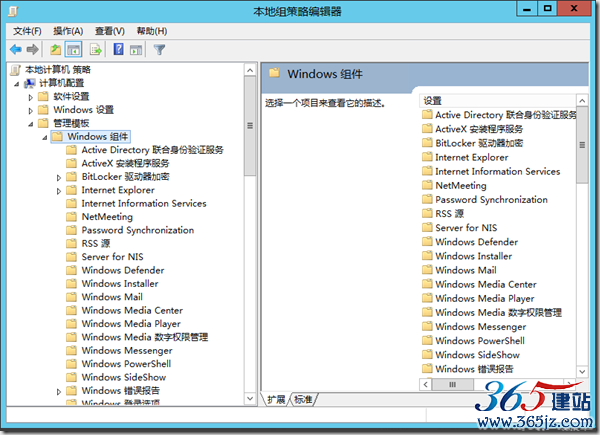Collapse the 管理模板 tree node
Image resolution: width=600 pixels, height=435 pixels.
31,124
